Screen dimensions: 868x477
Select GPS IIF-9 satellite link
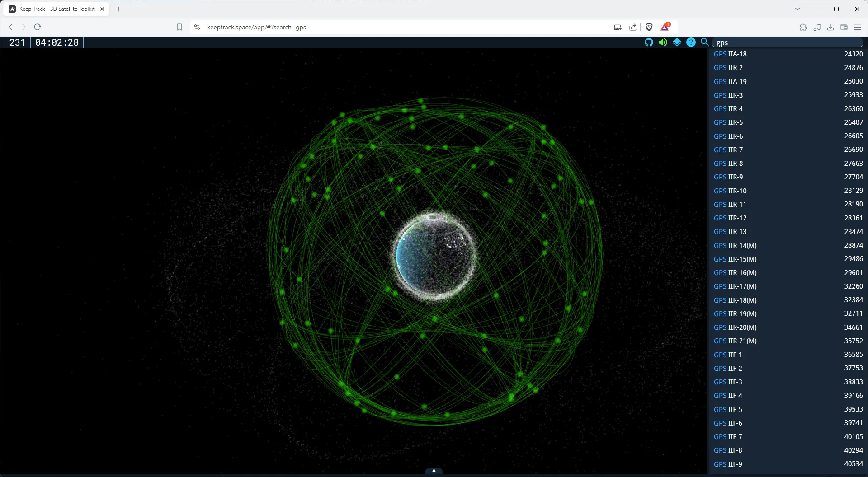tap(728, 464)
